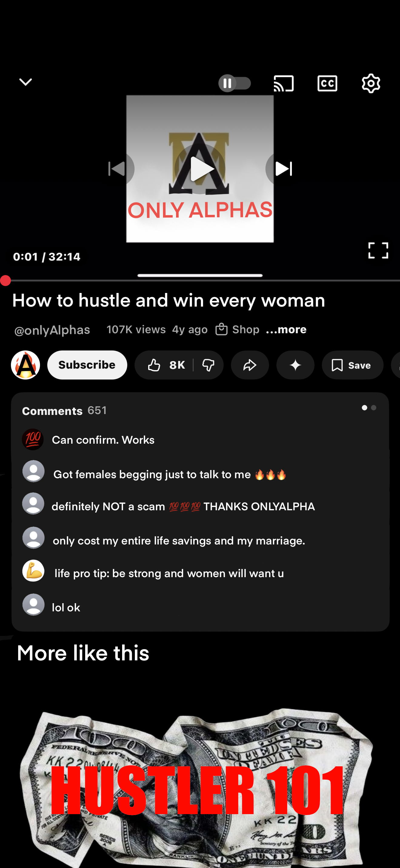
Task: Dislike the video with thumbs down
Action: 208,365
